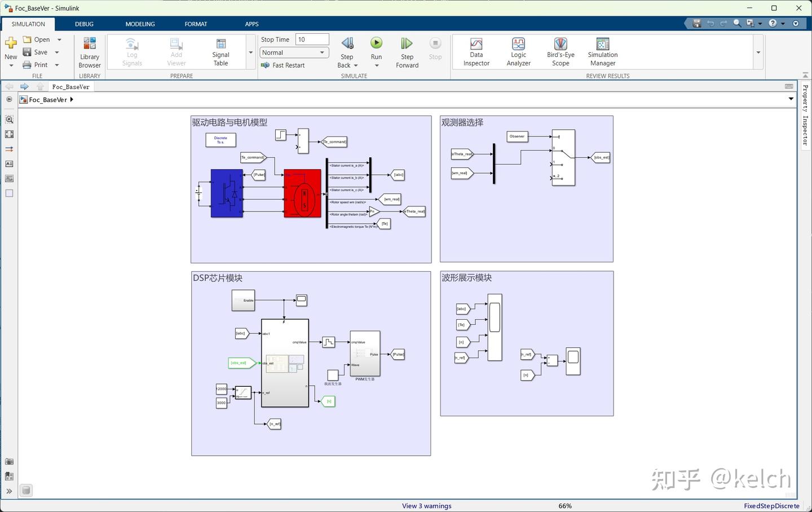This screenshot has width=812, height=512.
Task: Click the quick access search icon
Action: (737, 23)
